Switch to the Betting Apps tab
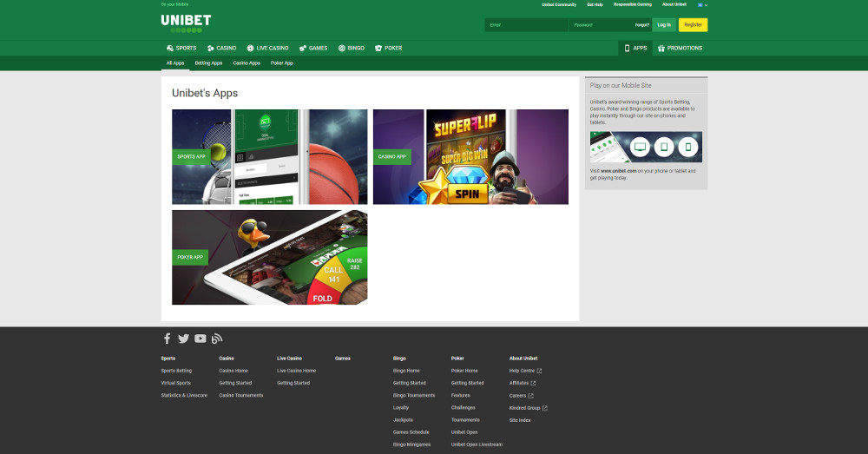Screen dimensions: 868x454 (x=208, y=63)
